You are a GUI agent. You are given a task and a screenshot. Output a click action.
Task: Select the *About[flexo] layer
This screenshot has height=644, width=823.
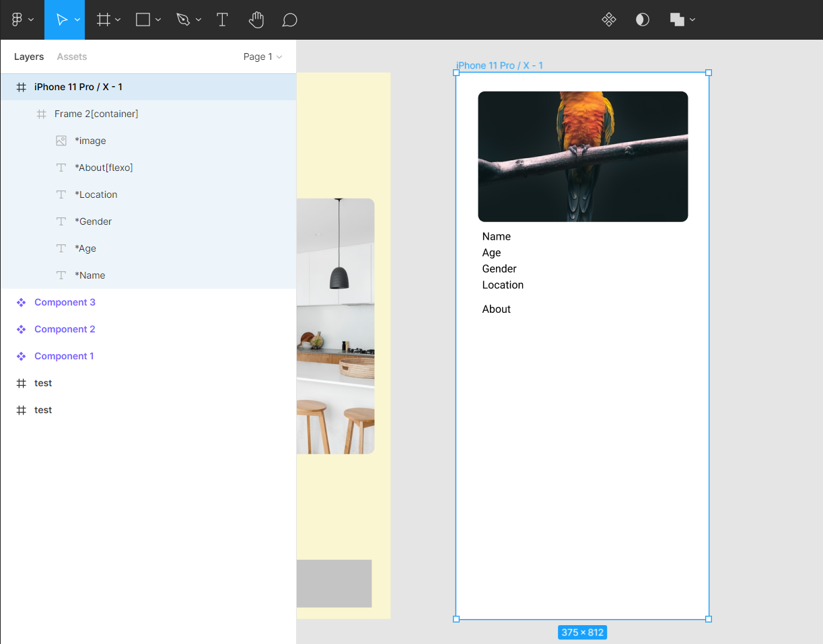point(148,168)
